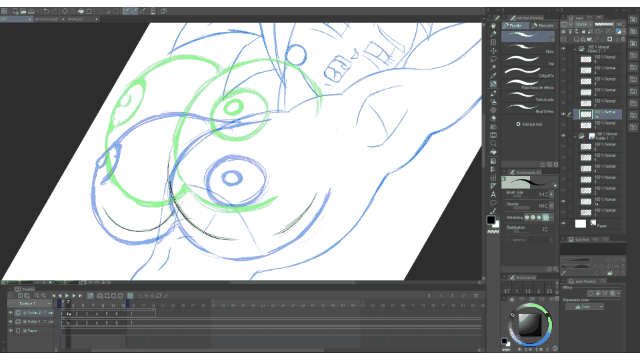Pick the Balloon speech bubble tool
This screenshot has height=360, width=640.
(x=493, y=202)
